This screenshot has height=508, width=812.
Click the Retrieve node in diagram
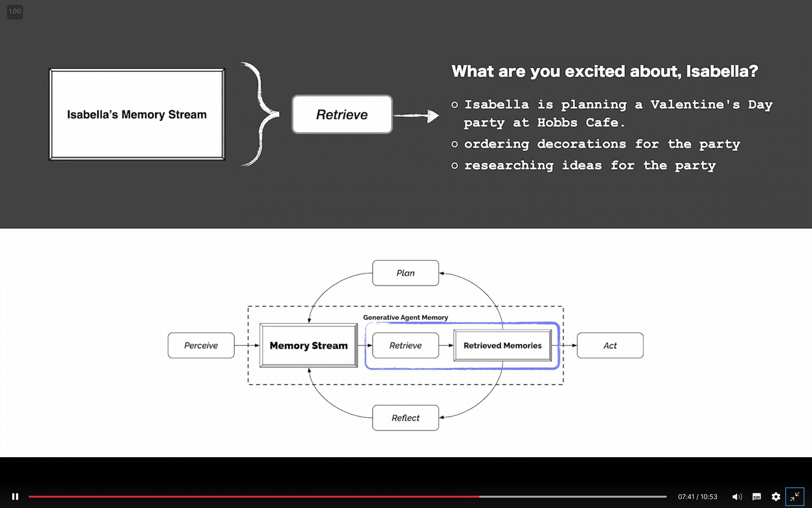pos(405,345)
